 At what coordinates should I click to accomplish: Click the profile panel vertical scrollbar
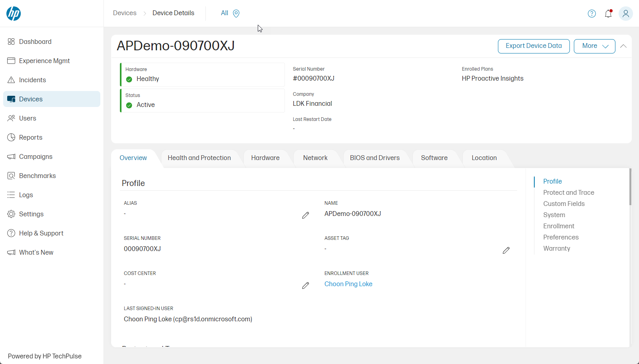630,188
